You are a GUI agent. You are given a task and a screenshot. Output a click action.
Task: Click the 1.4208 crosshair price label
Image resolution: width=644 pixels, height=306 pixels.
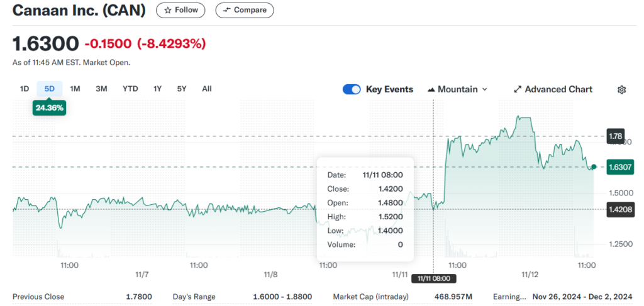[620, 209]
